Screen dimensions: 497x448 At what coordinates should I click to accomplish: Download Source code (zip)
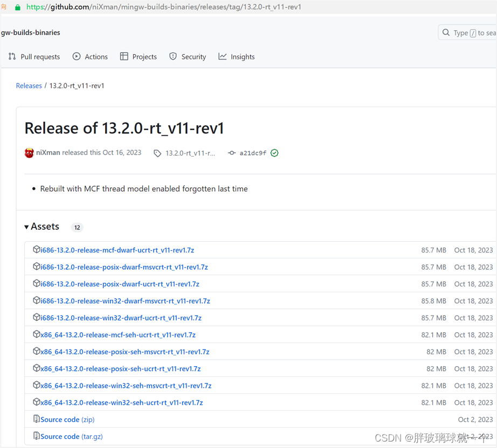tap(67, 419)
